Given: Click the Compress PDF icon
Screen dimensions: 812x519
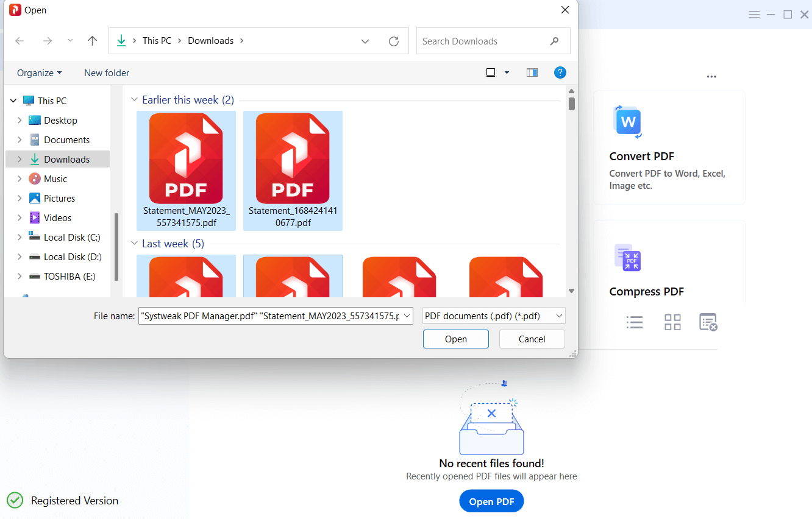Looking at the screenshot, I should (627, 257).
